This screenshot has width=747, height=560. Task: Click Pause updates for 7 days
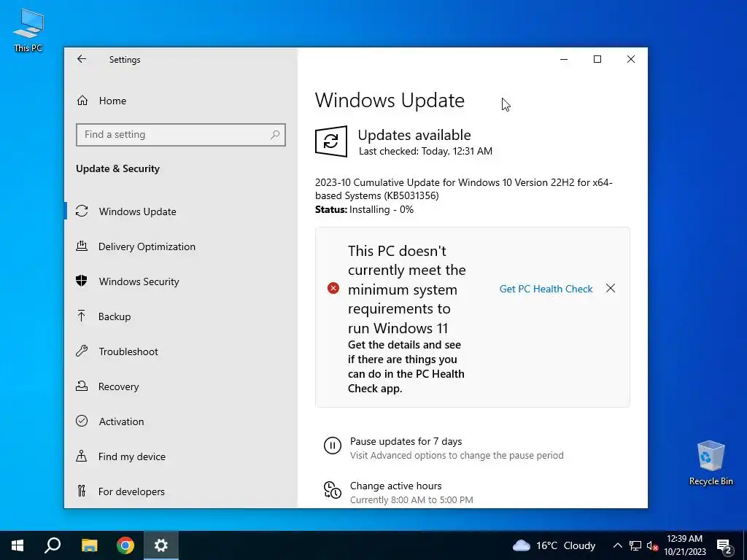point(406,441)
